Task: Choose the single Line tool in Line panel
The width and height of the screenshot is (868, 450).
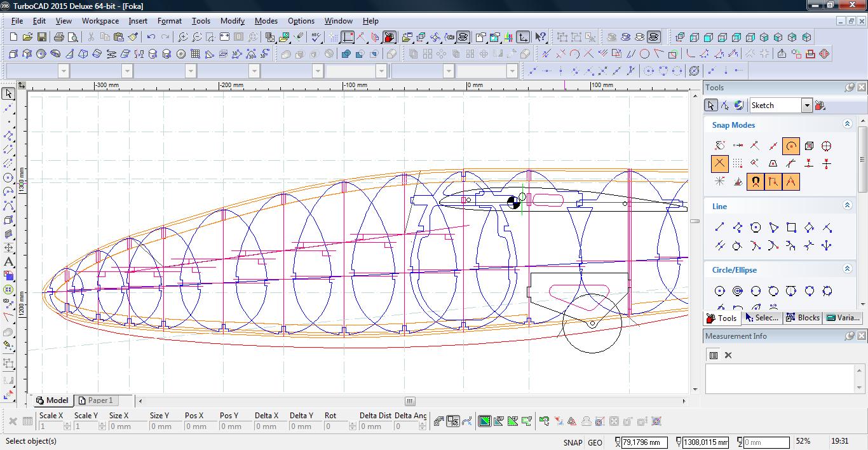Action: pyautogui.click(x=719, y=228)
